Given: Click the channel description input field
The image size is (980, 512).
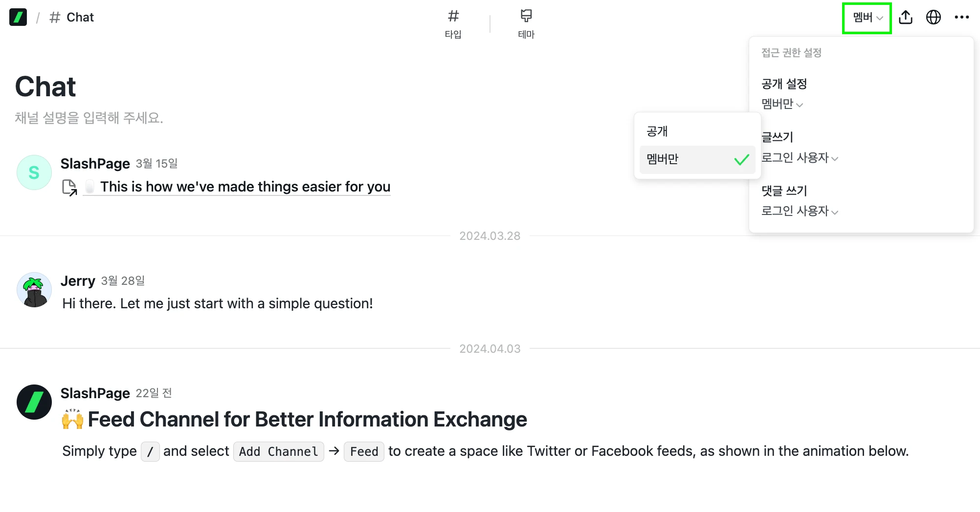Looking at the screenshot, I should click(x=89, y=118).
